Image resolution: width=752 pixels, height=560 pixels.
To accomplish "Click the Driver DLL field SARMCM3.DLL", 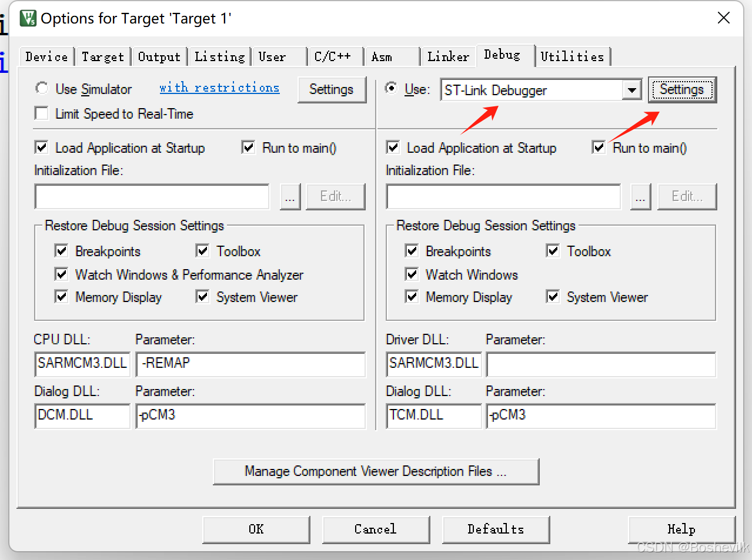I will 434,364.
